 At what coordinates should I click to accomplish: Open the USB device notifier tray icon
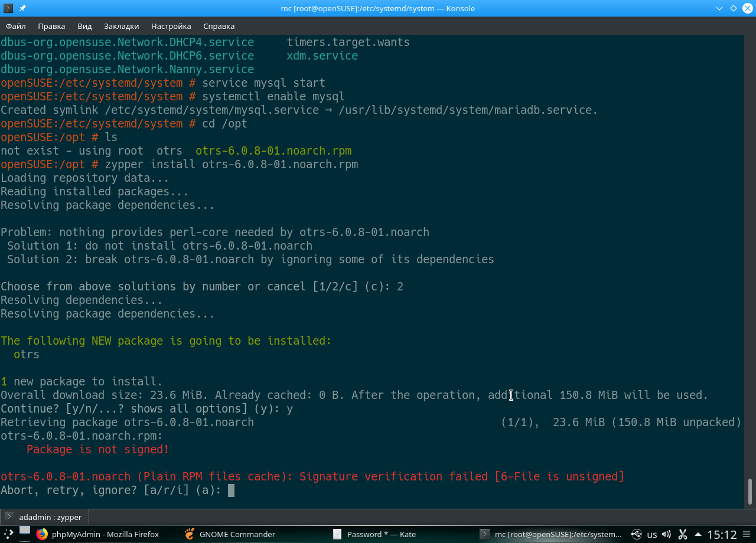coord(636,534)
